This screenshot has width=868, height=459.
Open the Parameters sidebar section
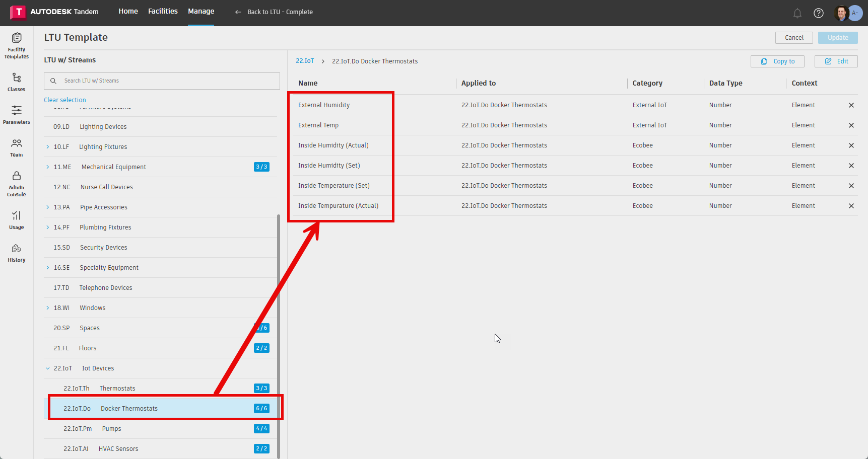tap(17, 115)
